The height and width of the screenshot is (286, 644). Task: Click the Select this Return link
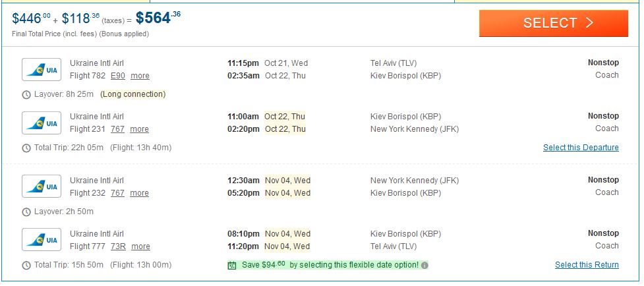pyautogui.click(x=587, y=265)
